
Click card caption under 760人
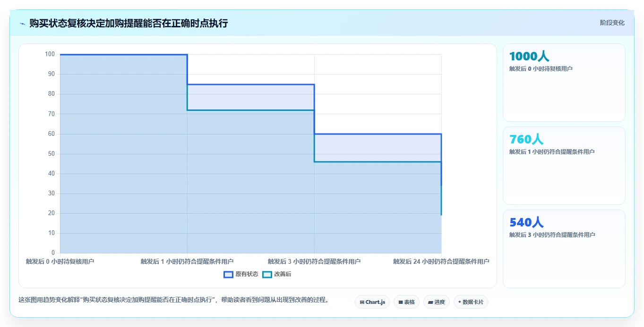click(x=552, y=152)
